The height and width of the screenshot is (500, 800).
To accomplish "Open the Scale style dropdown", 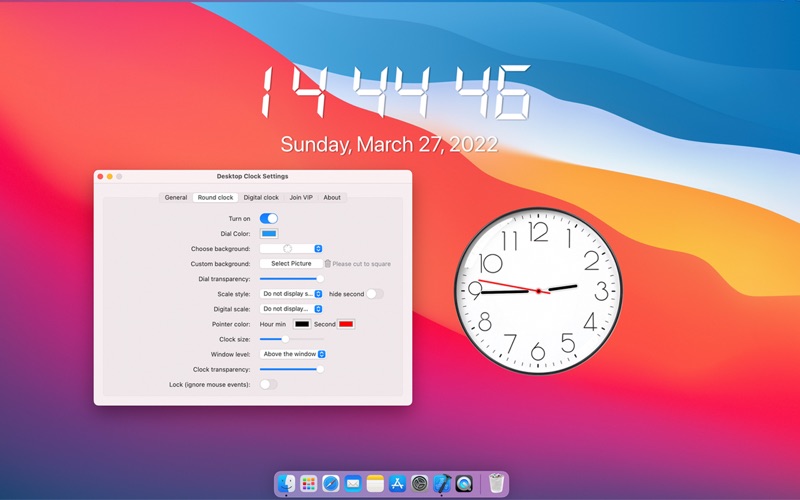I will click(291, 294).
